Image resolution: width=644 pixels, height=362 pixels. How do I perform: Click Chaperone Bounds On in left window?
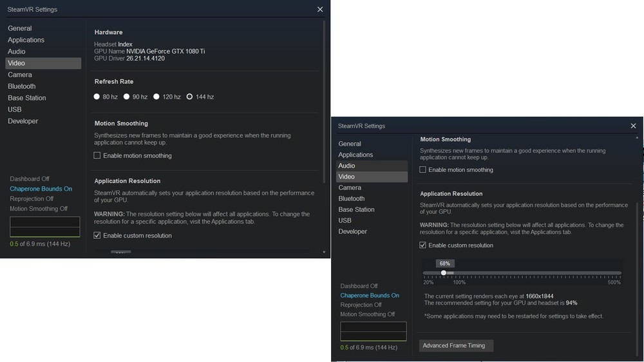click(41, 189)
